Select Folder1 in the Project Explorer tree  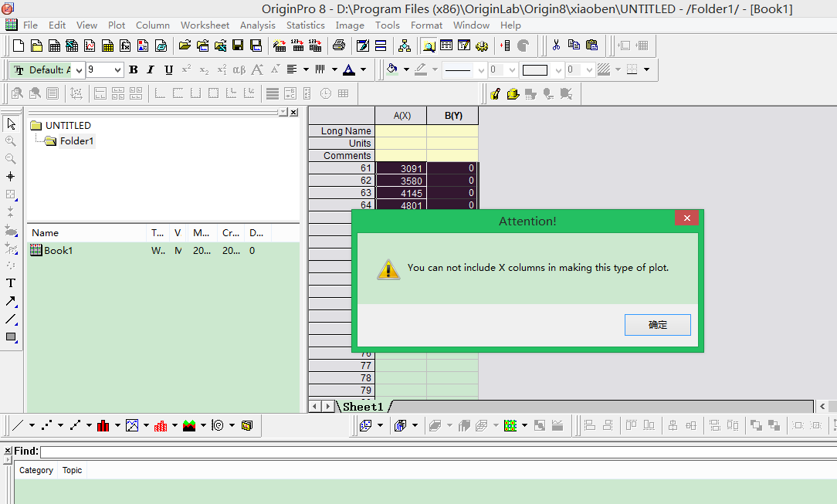(76, 141)
